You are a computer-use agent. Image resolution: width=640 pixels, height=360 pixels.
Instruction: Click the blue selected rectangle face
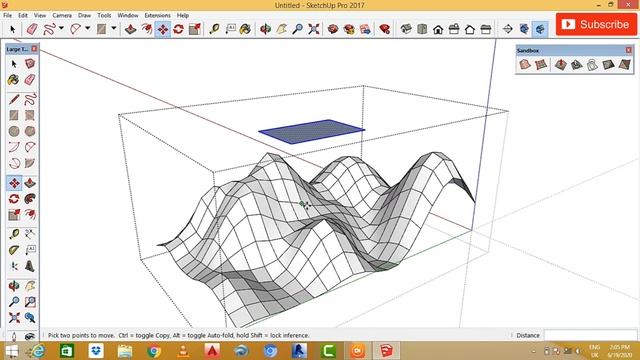click(312, 131)
